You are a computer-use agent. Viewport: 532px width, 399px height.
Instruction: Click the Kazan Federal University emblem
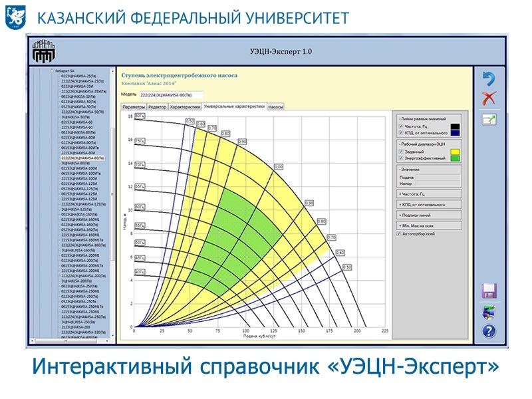click(x=15, y=17)
